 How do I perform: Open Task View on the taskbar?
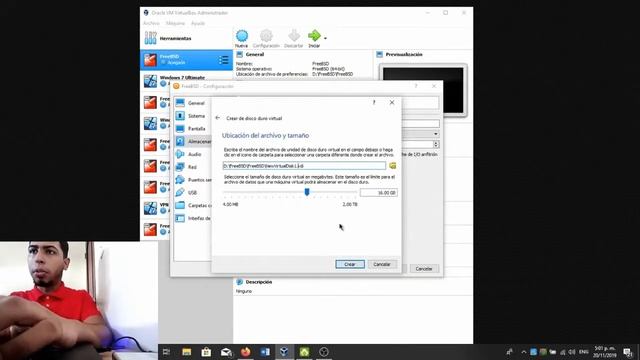tap(167, 352)
